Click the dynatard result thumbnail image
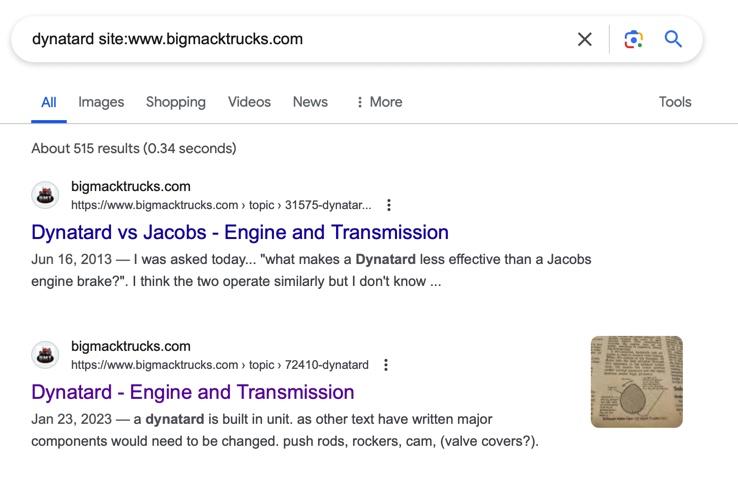The width and height of the screenshot is (738, 495). click(x=636, y=382)
